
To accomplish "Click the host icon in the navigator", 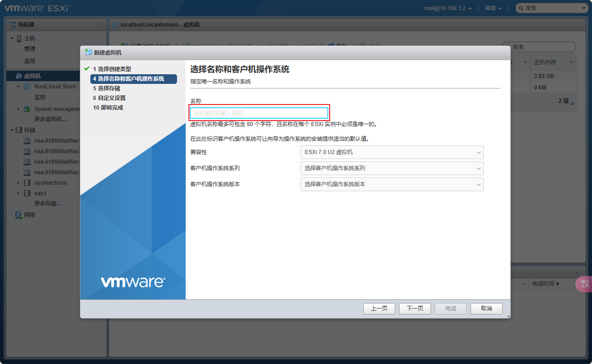I will [19, 39].
